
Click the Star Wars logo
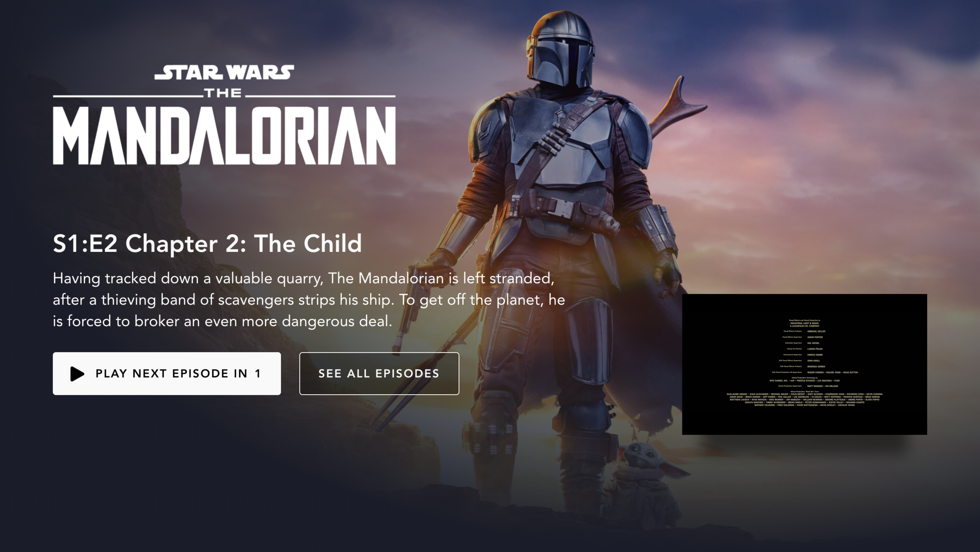(224, 72)
